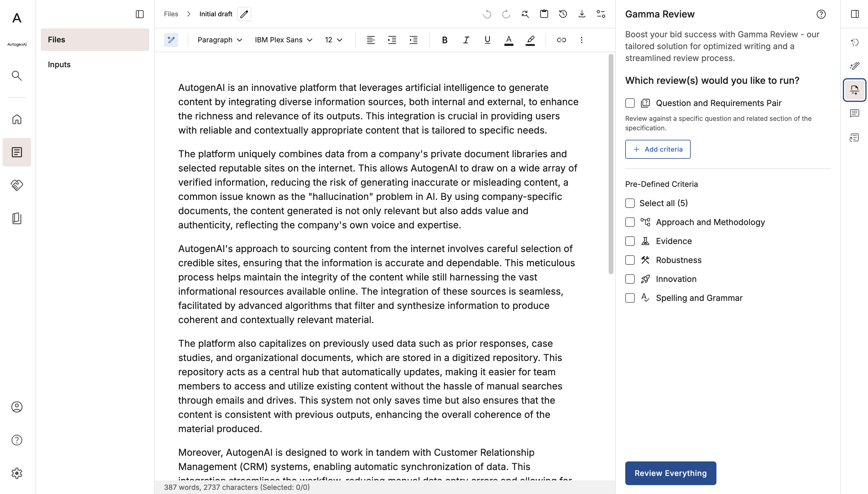Image resolution: width=868 pixels, height=494 pixels.
Task: Decrease indent of paragraph
Action: [x=414, y=40]
